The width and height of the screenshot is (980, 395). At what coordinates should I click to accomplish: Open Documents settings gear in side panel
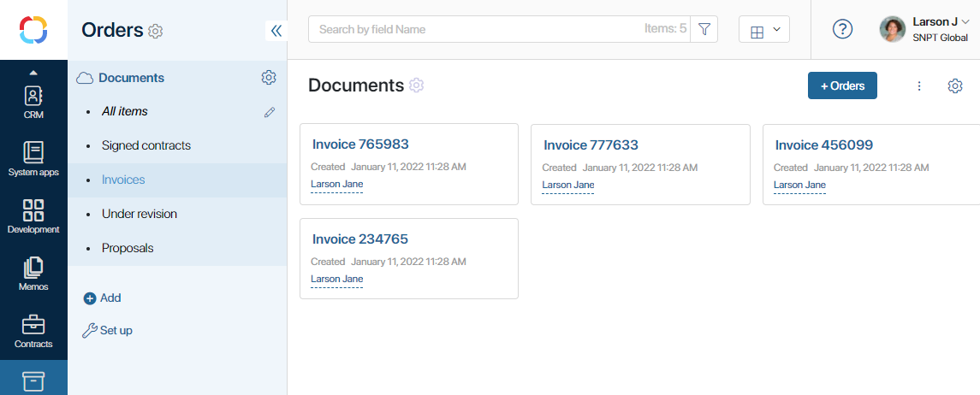click(269, 78)
